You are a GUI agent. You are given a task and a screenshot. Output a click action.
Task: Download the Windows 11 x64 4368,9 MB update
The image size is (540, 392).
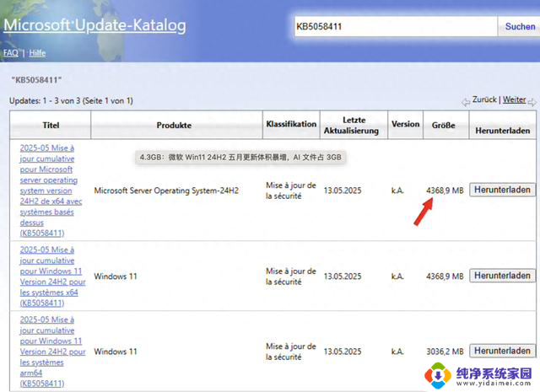click(x=502, y=276)
